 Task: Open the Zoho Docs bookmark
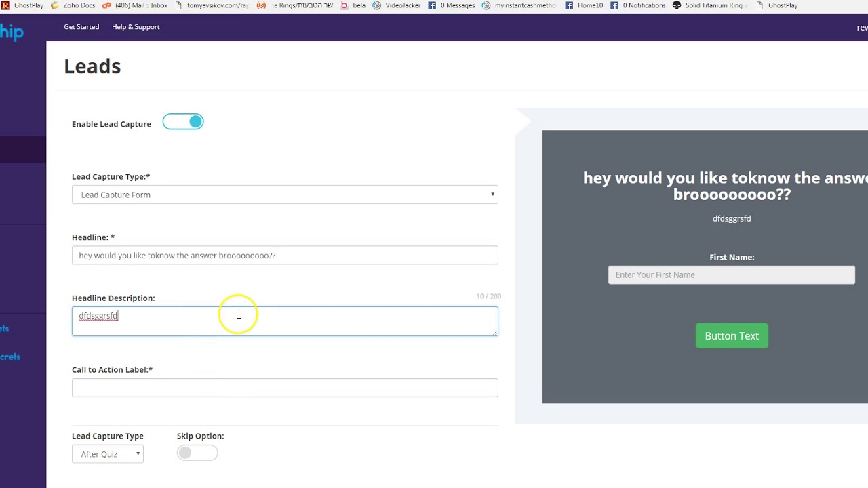[73, 5]
